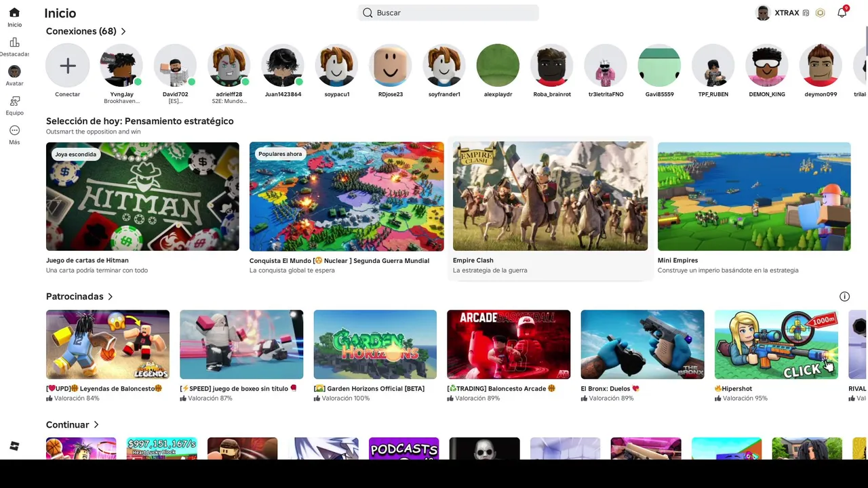Click the 'Mini Empires' title text
The image size is (868, 488).
677,260
